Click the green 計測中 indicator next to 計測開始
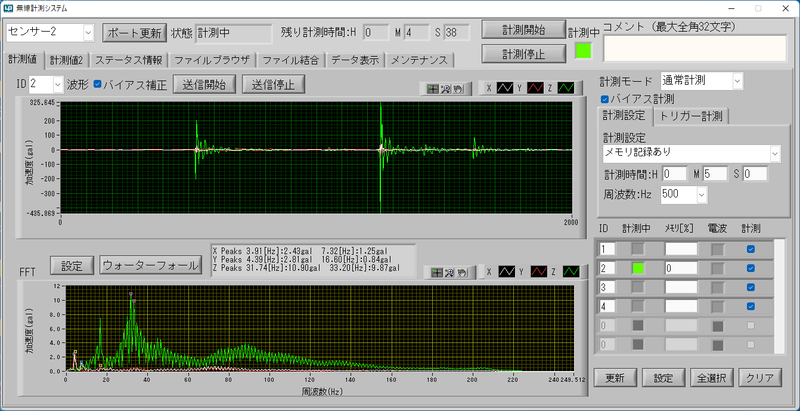The image size is (800, 411). (x=584, y=50)
